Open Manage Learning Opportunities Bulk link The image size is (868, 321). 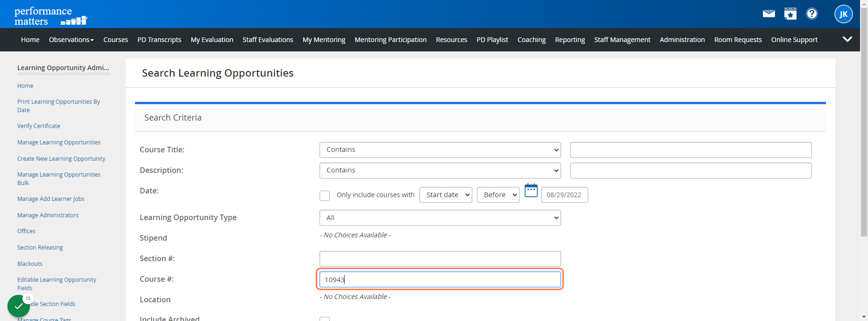(59, 179)
